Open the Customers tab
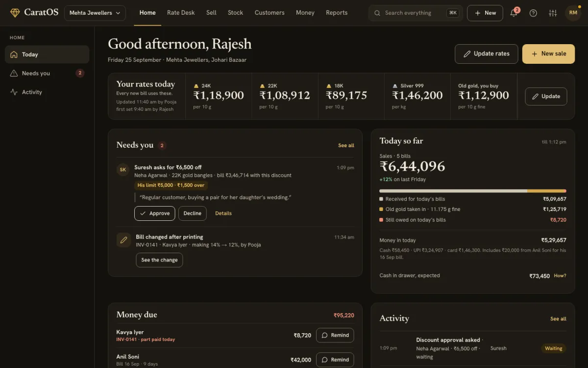This screenshot has width=588, height=368. tap(269, 13)
